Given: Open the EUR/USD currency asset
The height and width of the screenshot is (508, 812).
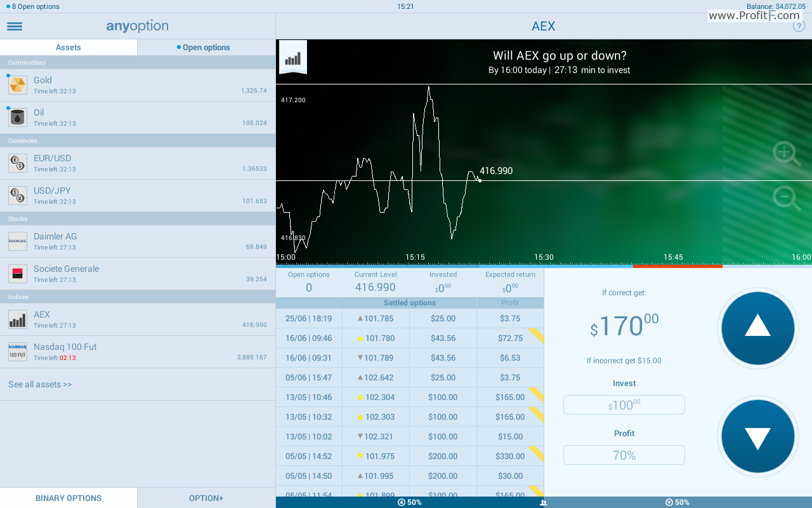Looking at the screenshot, I should click(138, 163).
